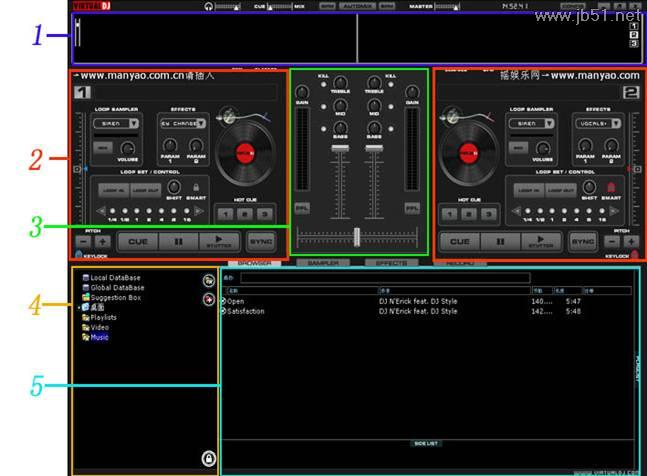647x476 pixels.
Task: Click the CUE button on deck 1
Action: click(x=138, y=242)
